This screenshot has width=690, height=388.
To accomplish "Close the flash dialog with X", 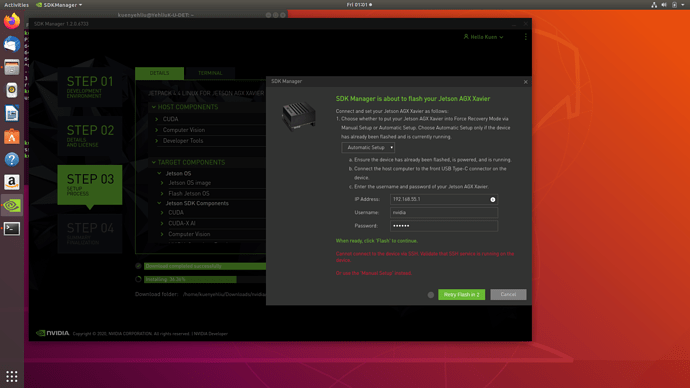I will click(525, 82).
